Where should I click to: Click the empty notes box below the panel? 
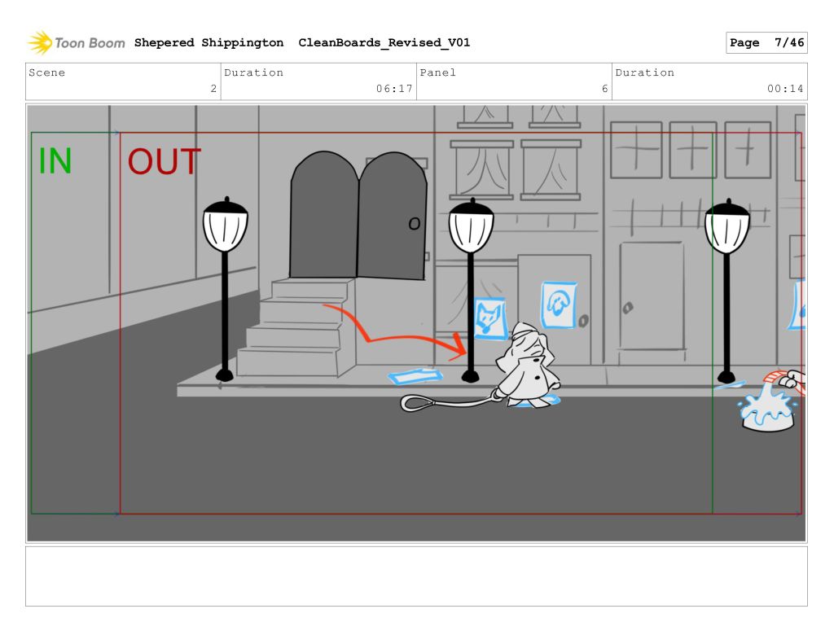[416, 576]
